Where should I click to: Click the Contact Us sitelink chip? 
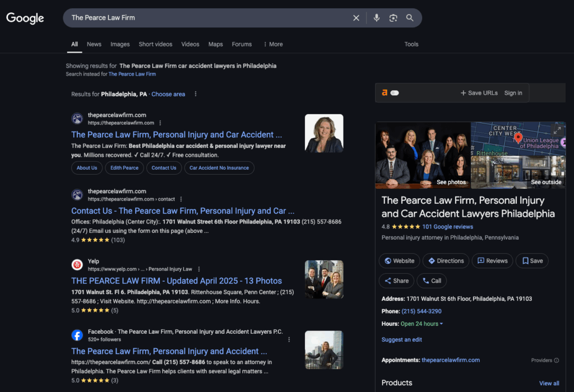[164, 168]
